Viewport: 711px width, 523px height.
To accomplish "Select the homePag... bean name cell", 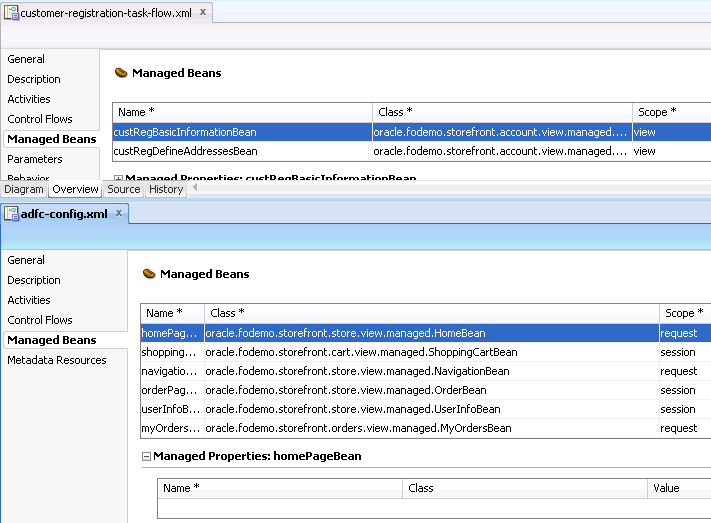I will [x=172, y=333].
